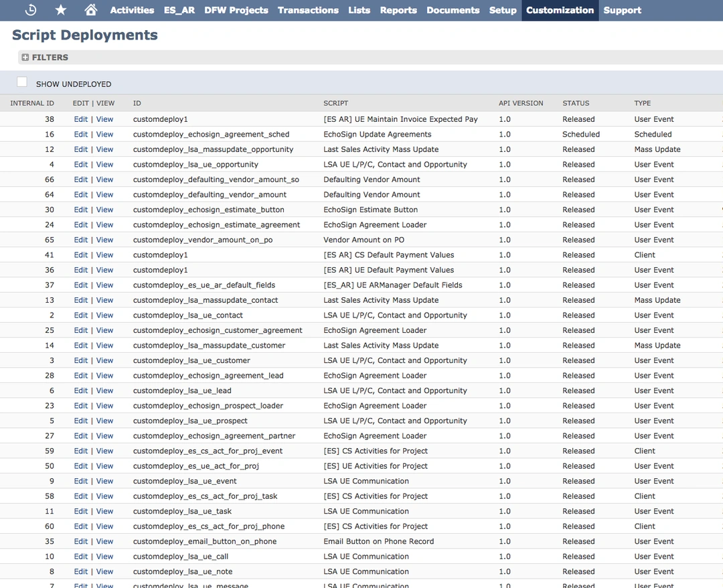Select the Script Deployments page title

(85, 35)
